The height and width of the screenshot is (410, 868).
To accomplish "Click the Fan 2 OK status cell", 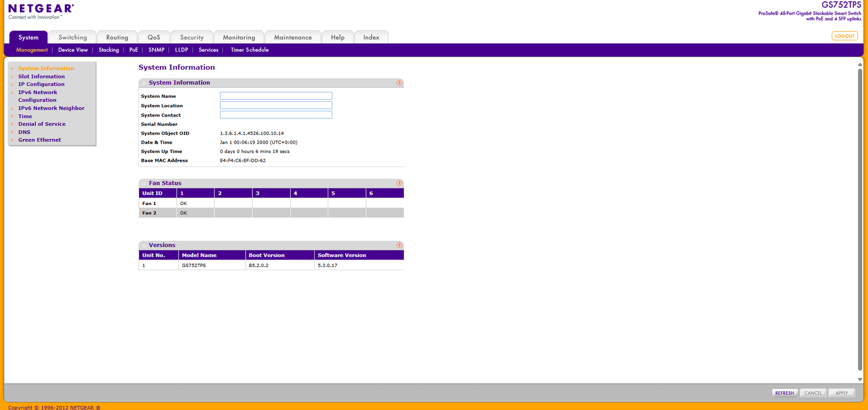I will (x=195, y=213).
